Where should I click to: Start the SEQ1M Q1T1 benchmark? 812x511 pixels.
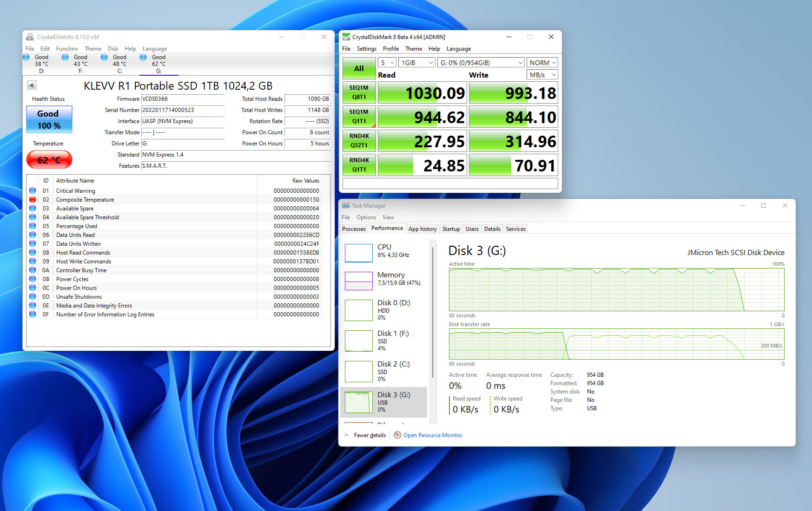pyautogui.click(x=359, y=117)
